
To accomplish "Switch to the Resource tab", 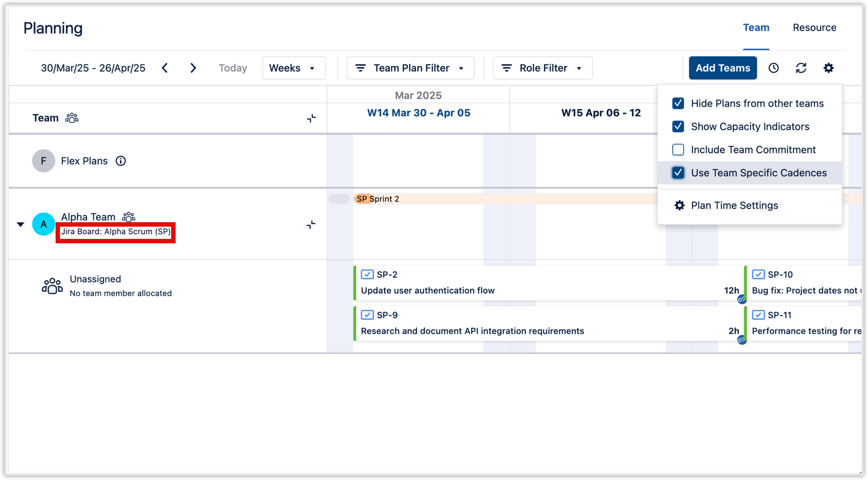I will pyautogui.click(x=815, y=27).
